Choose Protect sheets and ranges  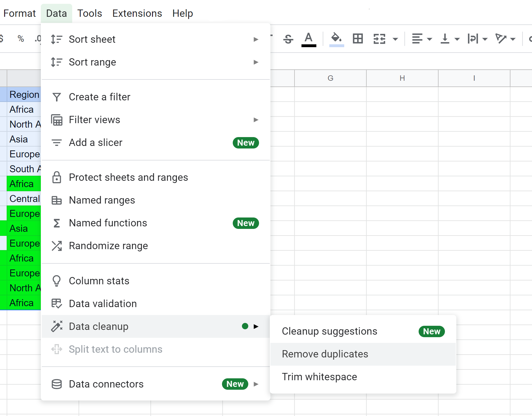[x=128, y=177]
